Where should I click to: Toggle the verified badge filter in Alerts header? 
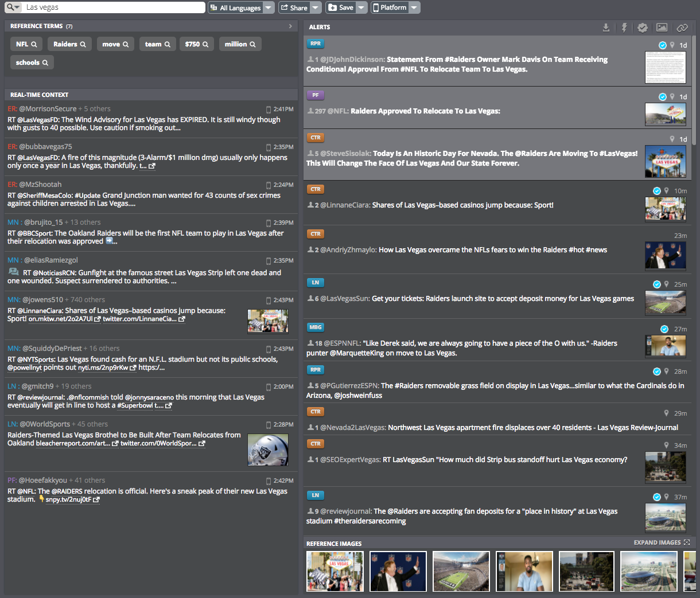point(643,28)
